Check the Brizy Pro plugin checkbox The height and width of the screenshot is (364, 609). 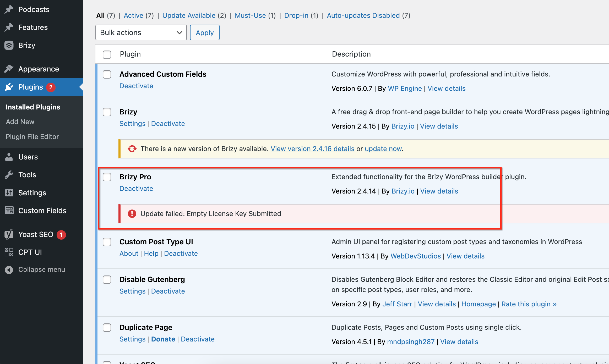point(107,177)
